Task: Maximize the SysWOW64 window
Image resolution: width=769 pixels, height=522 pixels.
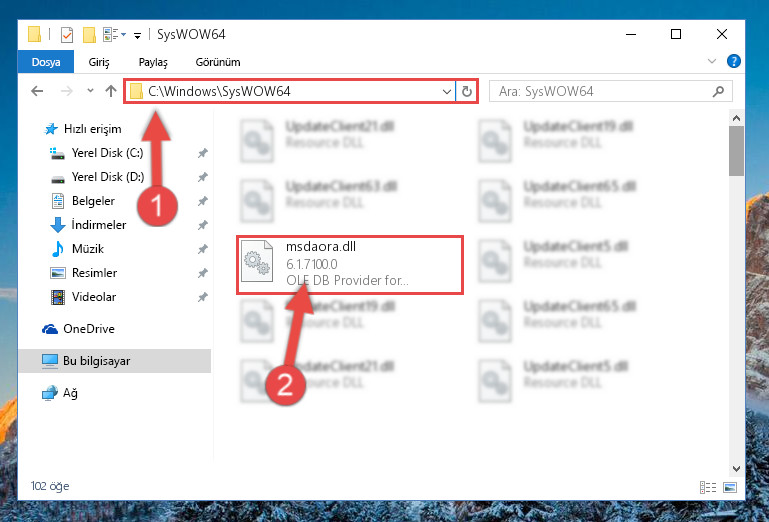Action: [676, 34]
